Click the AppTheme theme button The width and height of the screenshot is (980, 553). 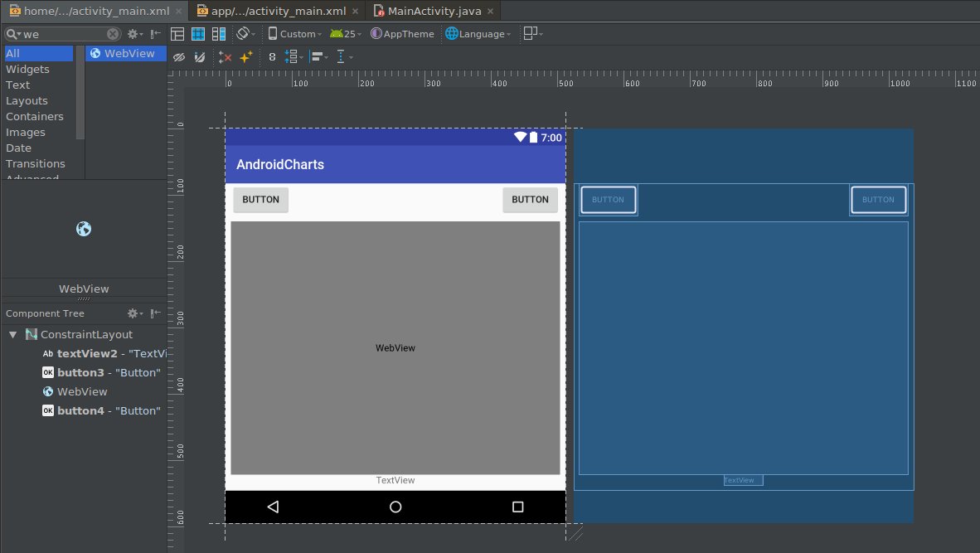402,34
